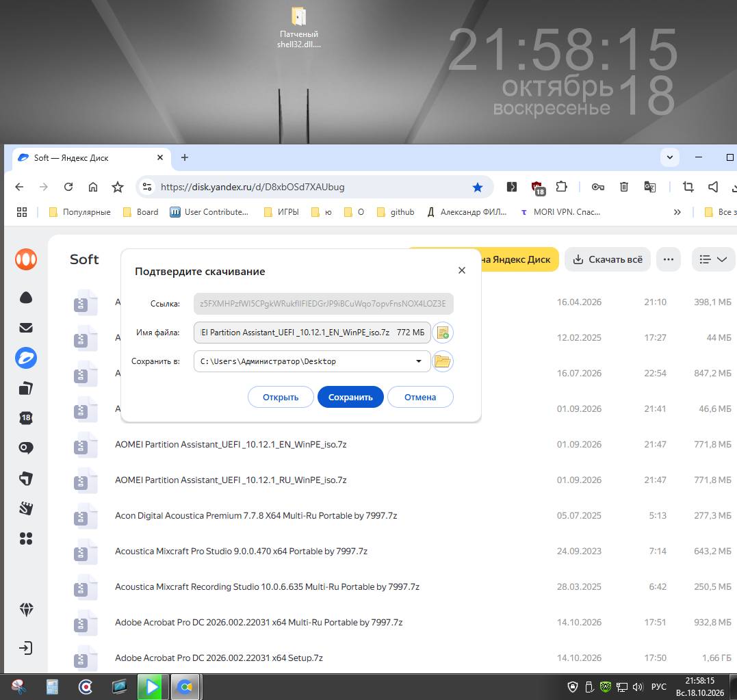Open the tab search chevron dropdown
This screenshot has height=700, width=737.
coord(670,157)
